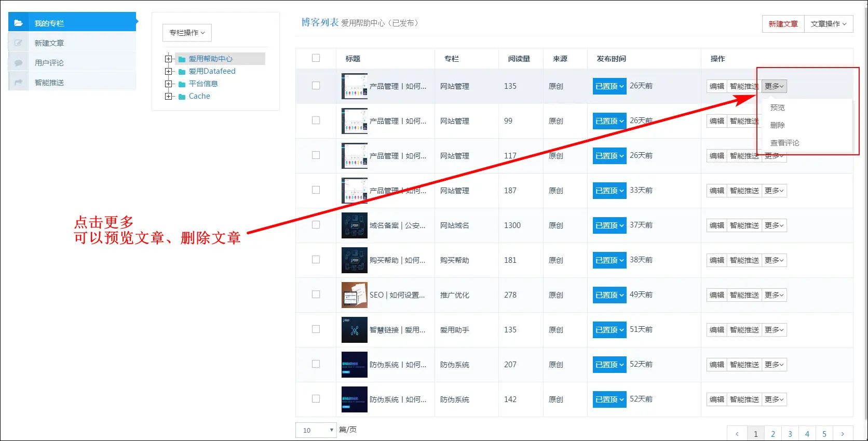Click the red 新建文章 button
Screen dimensions: 868x441
[783, 24]
